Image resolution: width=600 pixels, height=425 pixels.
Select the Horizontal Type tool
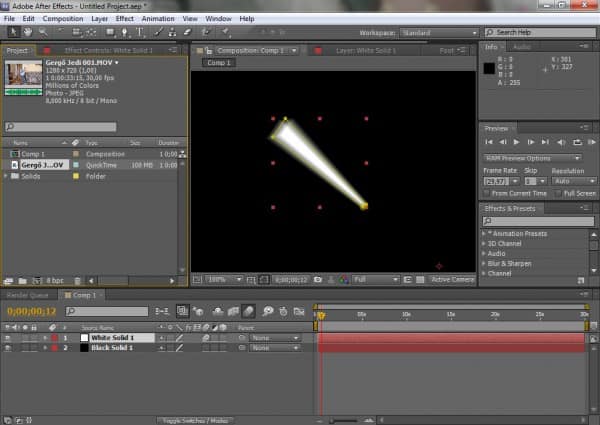pyautogui.click(x=140, y=32)
